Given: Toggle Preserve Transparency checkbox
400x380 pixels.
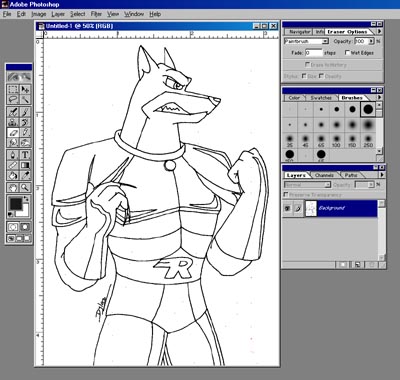Looking at the screenshot, I should 286,194.
